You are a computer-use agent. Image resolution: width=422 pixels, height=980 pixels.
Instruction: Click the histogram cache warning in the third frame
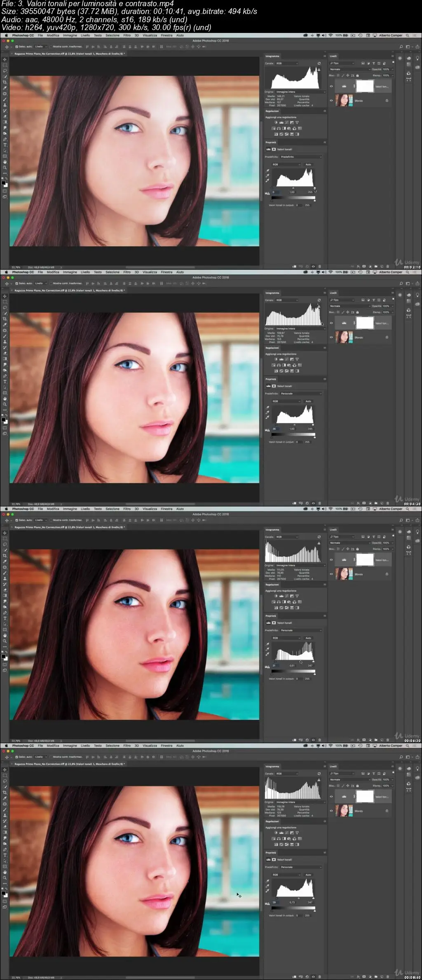pos(319,543)
